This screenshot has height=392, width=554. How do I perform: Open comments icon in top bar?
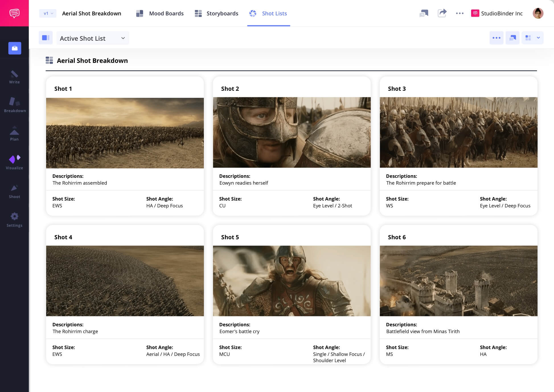pos(424,13)
